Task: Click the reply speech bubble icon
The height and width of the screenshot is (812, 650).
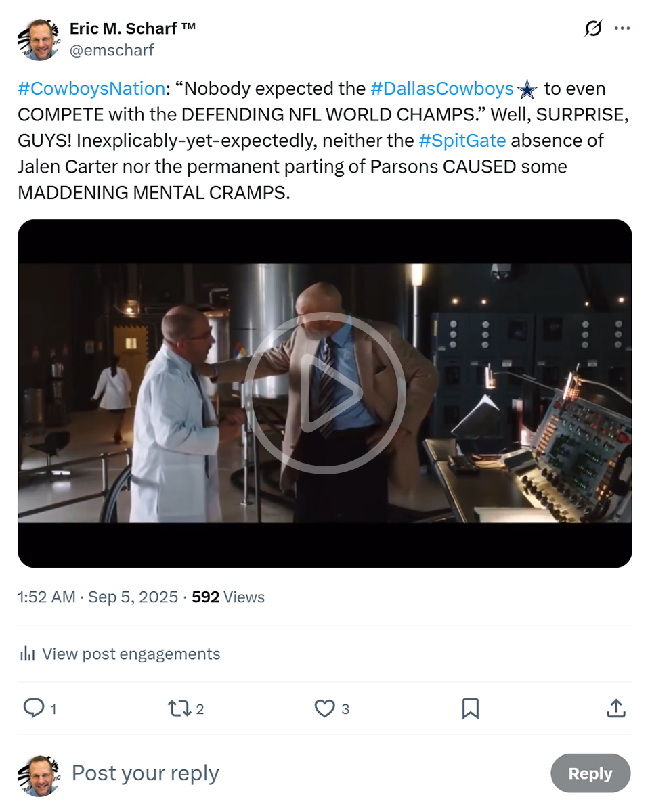Action: click(33, 708)
